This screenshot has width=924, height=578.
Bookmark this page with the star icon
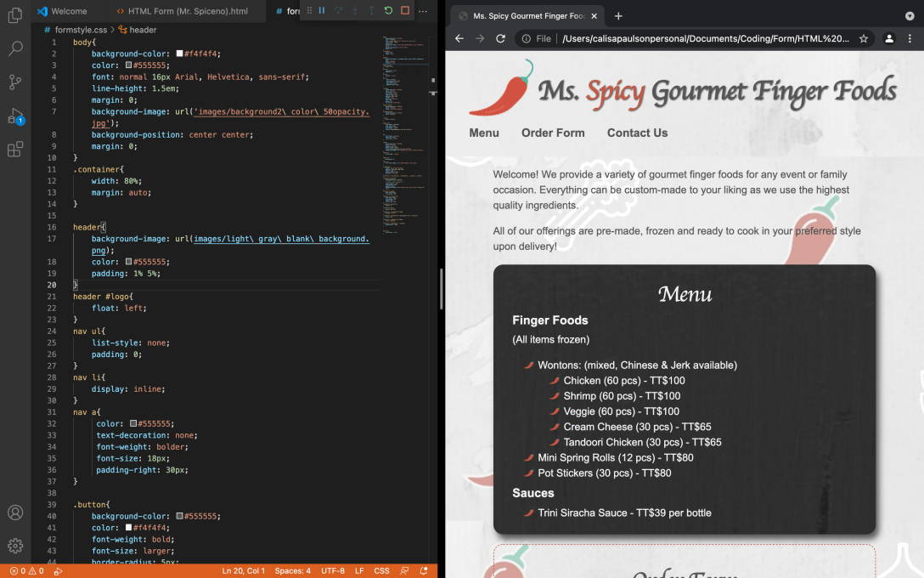pyautogui.click(x=864, y=39)
